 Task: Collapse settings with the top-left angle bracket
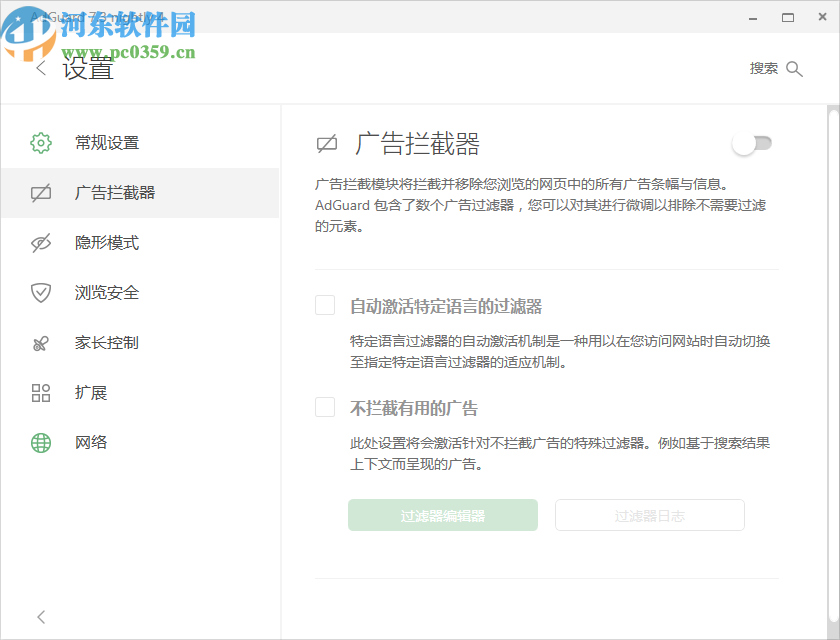coord(41,68)
